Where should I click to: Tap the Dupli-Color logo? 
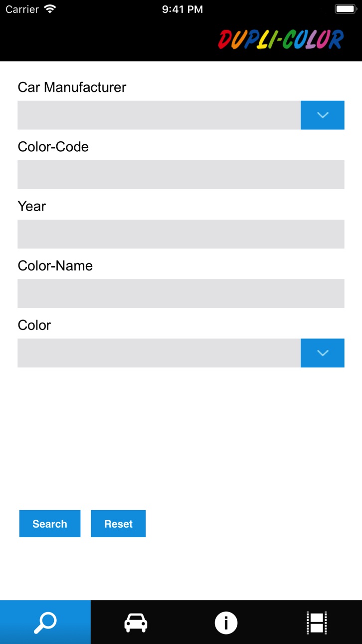(281, 40)
